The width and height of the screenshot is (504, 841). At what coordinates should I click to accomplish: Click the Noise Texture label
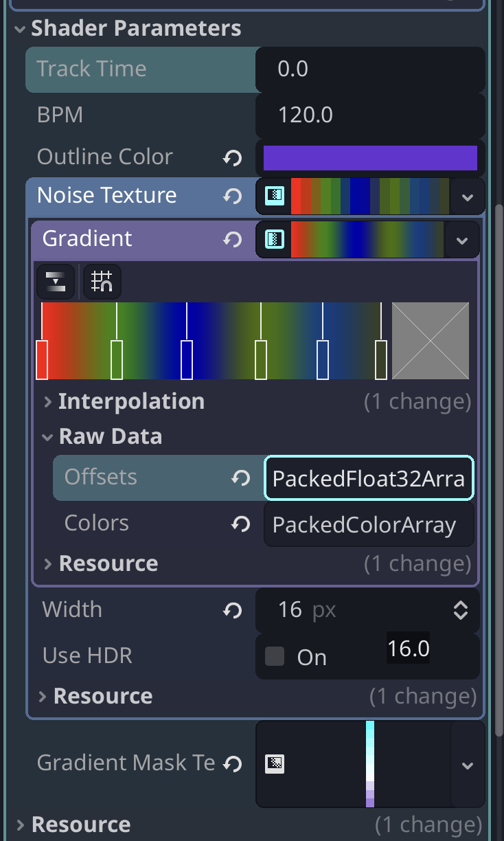pyautogui.click(x=107, y=195)
